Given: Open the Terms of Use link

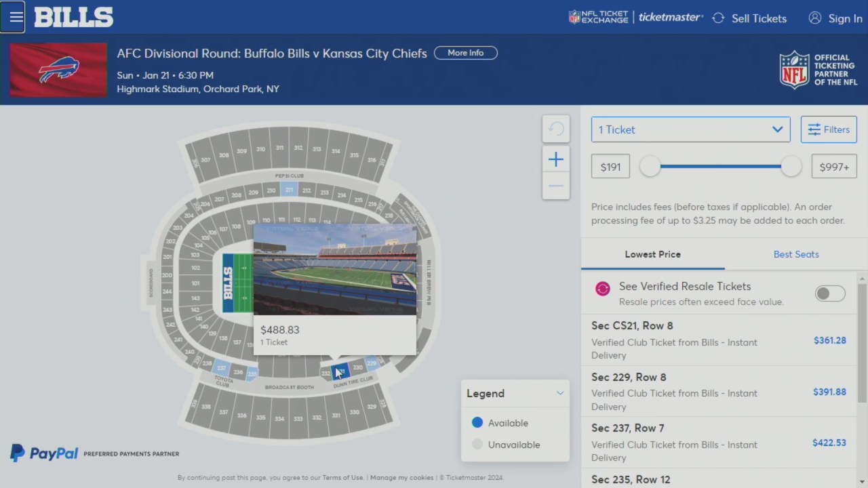Looking at the screenshot, I should tap(342, 478).
